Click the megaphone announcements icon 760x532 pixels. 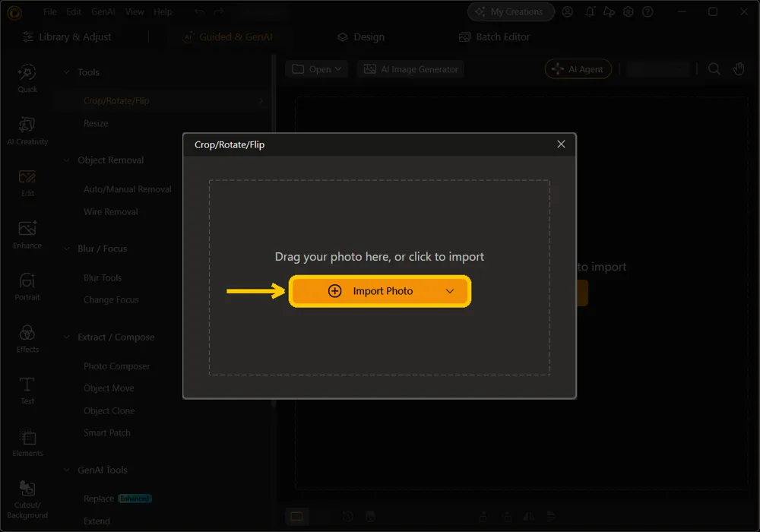(609, 11)
